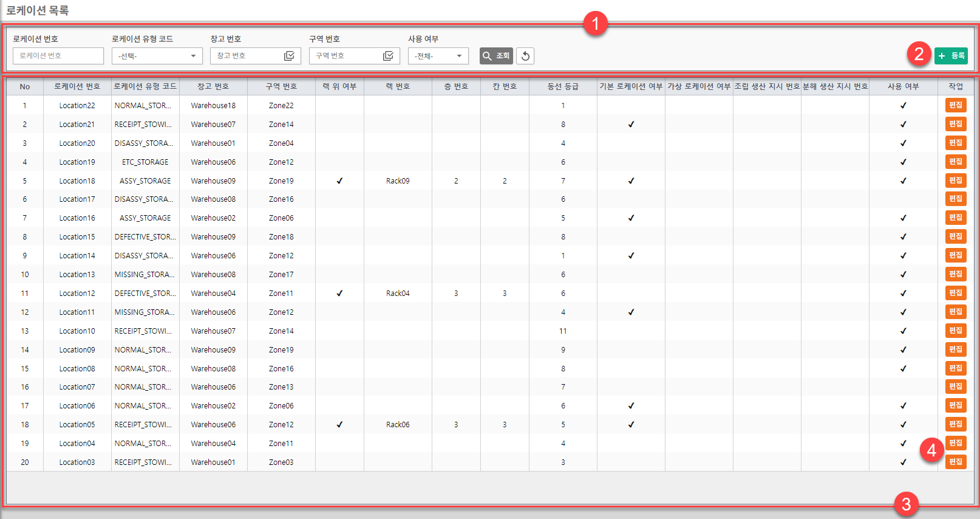This screenshot has height=519, width=980.
Task: Click the 로케이션 번호 input field
Action: point(58,56)
